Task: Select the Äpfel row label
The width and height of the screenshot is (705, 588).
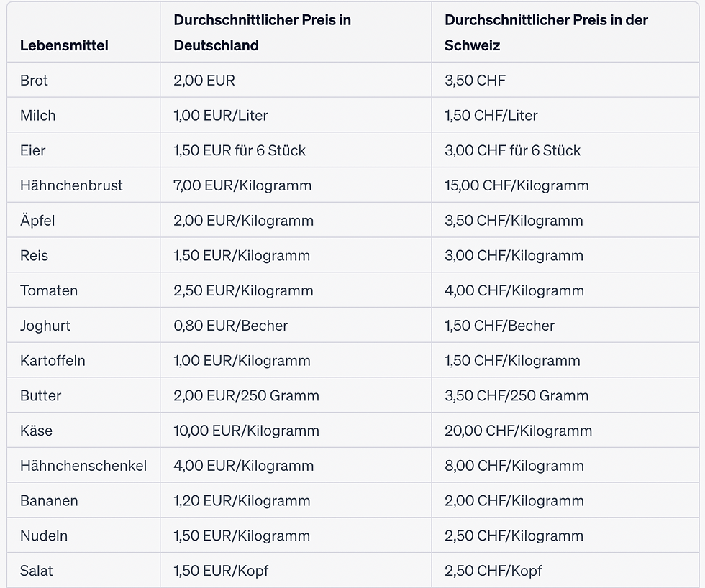Action: point(37,221)
